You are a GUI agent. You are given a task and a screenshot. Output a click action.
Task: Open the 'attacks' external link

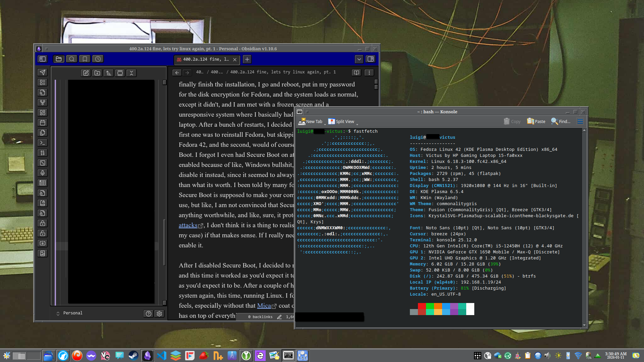pos(188,225)
